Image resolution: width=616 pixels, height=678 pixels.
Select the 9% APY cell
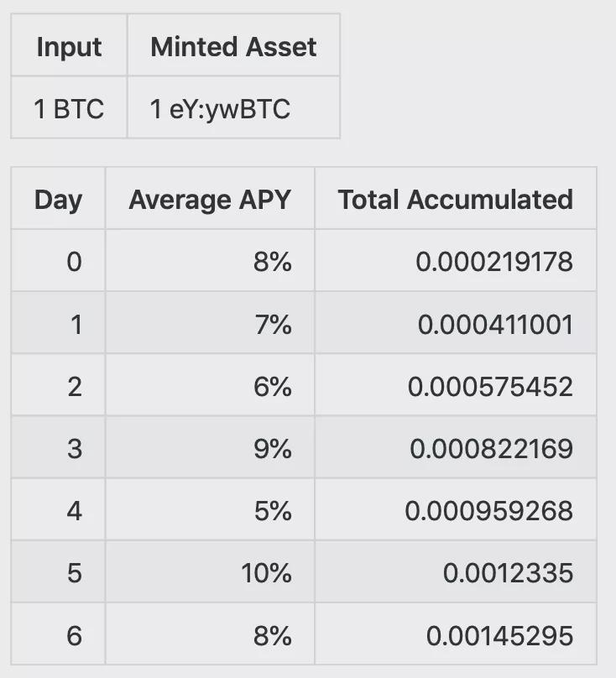(210, 447)
